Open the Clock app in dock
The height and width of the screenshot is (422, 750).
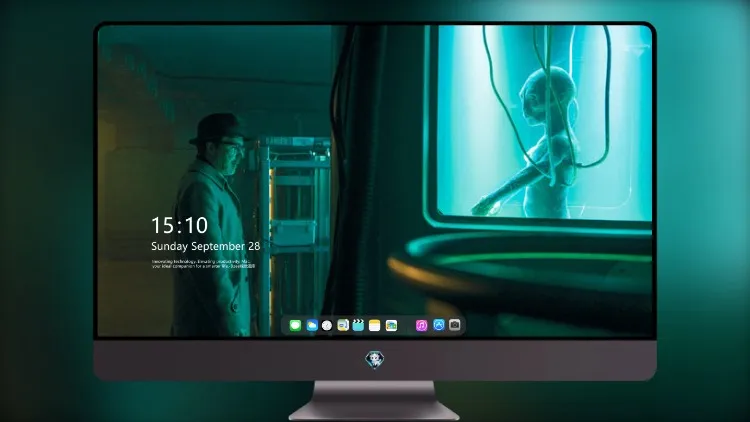(x=327, y=325)
